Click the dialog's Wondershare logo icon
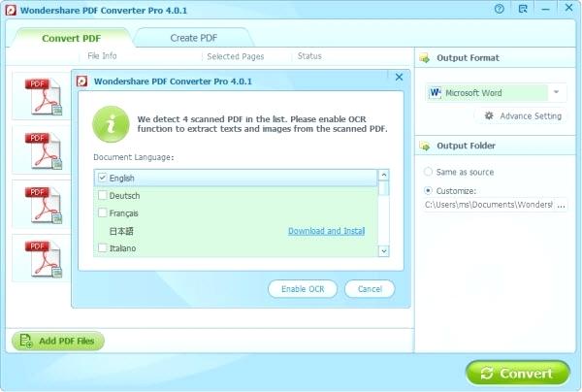Image resolution: width=582 pixels, height=392 pixels. [82, 81]
